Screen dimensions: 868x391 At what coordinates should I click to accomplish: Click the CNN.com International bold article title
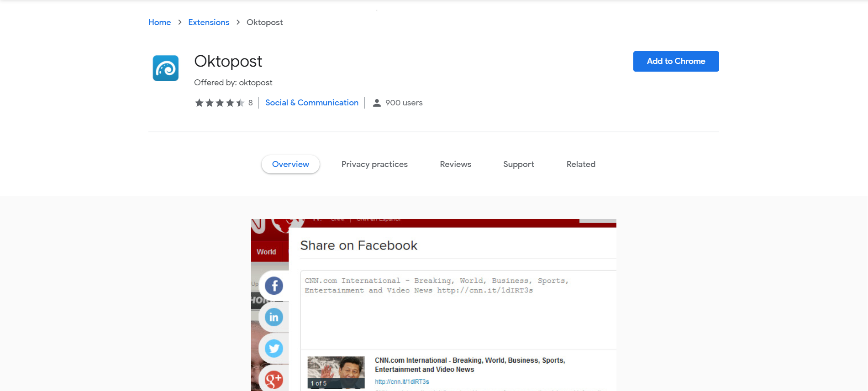[470, 365]
